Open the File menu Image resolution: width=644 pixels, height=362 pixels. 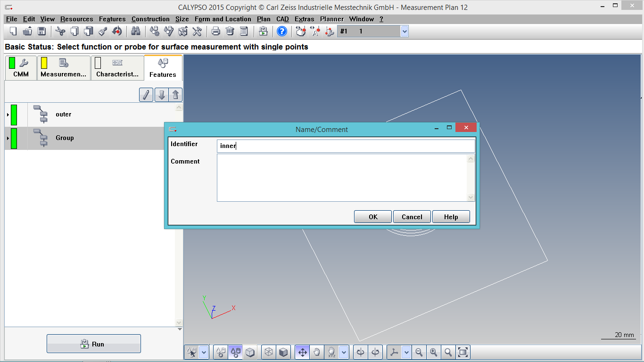tap(12, 19)
